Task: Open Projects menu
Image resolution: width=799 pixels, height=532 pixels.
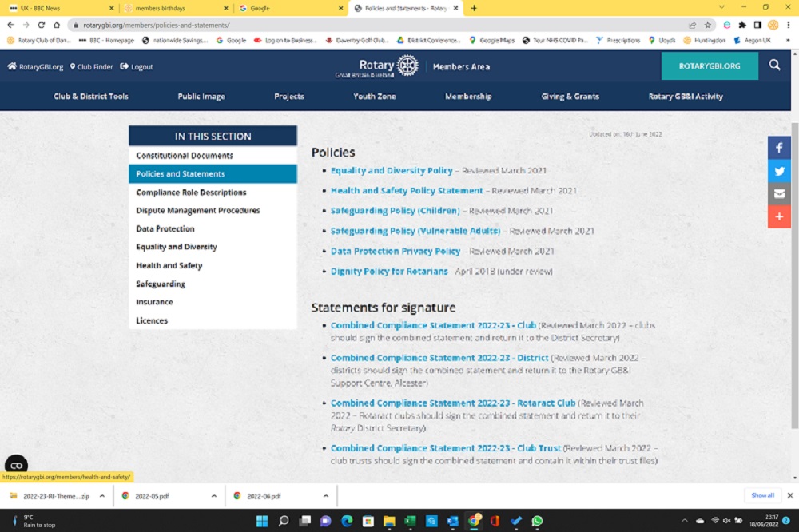Action: [x=289, y=97]
